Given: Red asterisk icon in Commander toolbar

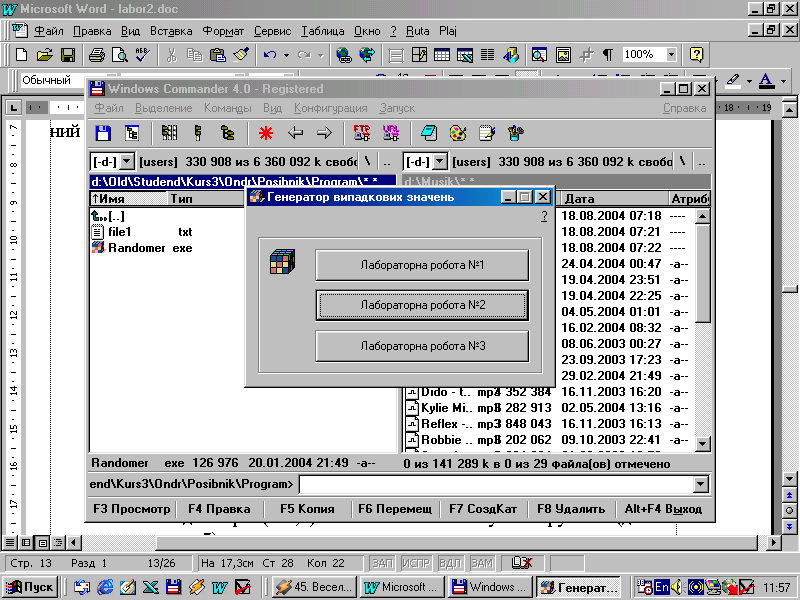Looking at the screenshot, I should click(x=266, y=133).
